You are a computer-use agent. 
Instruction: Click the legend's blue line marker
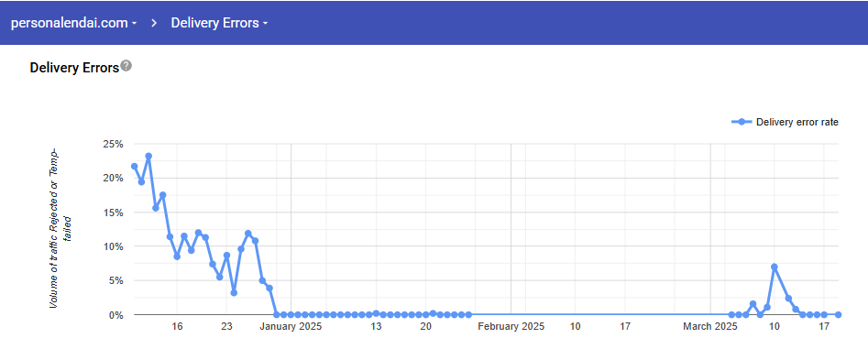(x=742, y=122)
